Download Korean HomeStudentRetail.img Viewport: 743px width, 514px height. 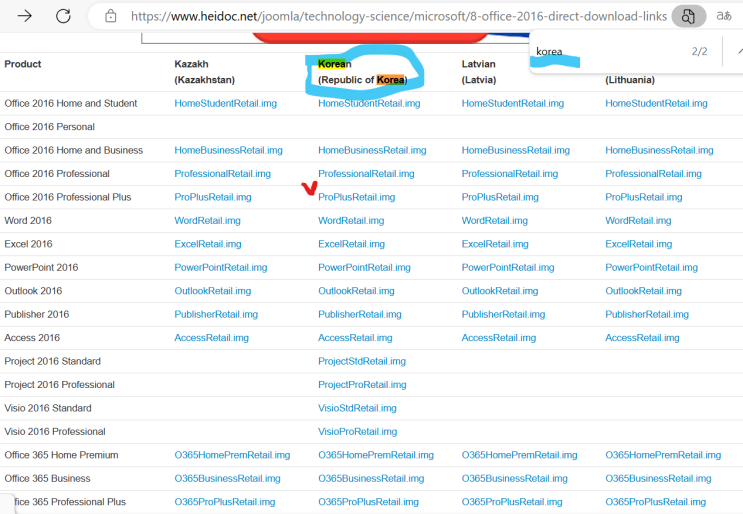point(369,103)
